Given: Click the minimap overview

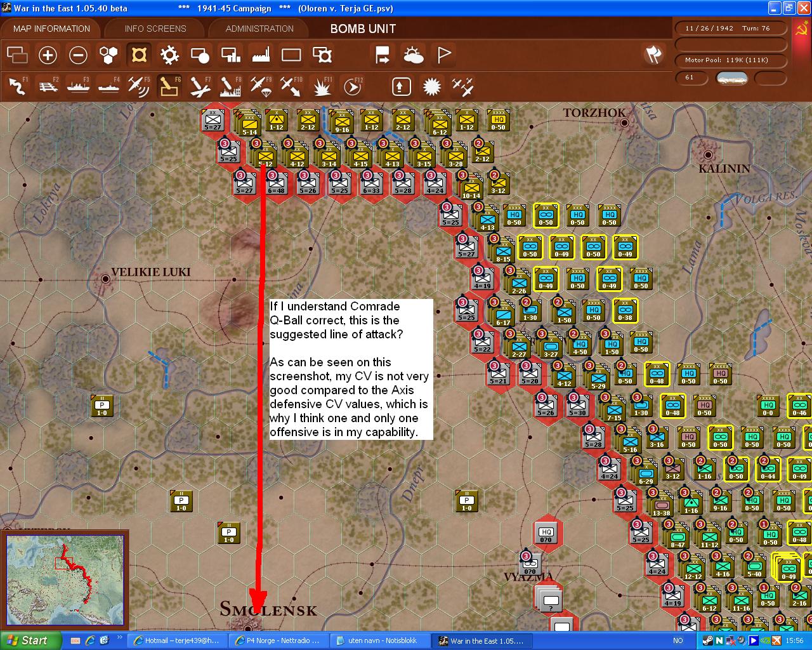Looking at the screenshot, I should coord(64,580).
